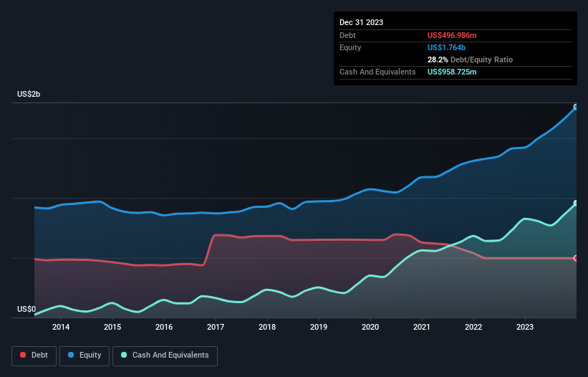The height and width of the screenshot is (377, 588).
Task: Click the 2022 x-axis label
Action: [x=473, y=327]
